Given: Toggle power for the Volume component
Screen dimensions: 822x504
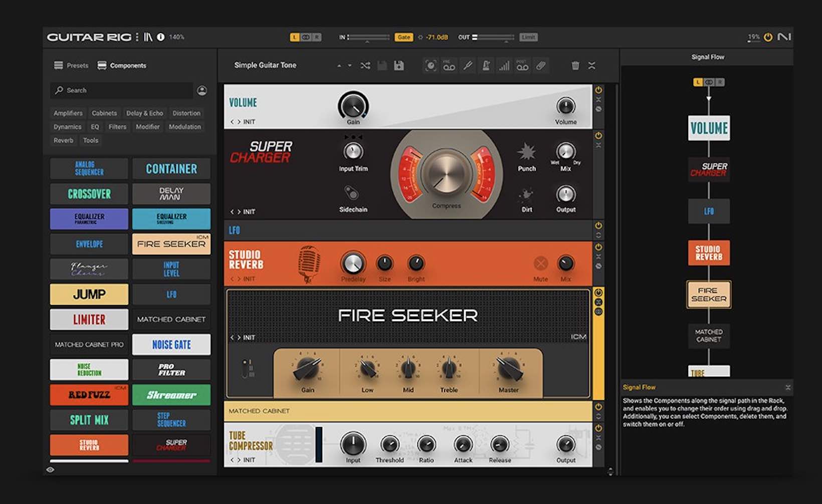Looking at the screenshot, I should pos(598,90).
